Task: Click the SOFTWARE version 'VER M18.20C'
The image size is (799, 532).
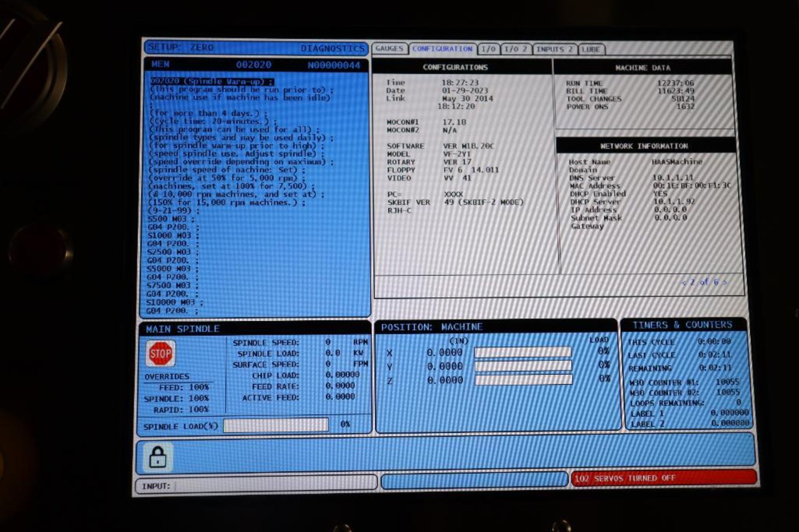Action: [469, 146]
